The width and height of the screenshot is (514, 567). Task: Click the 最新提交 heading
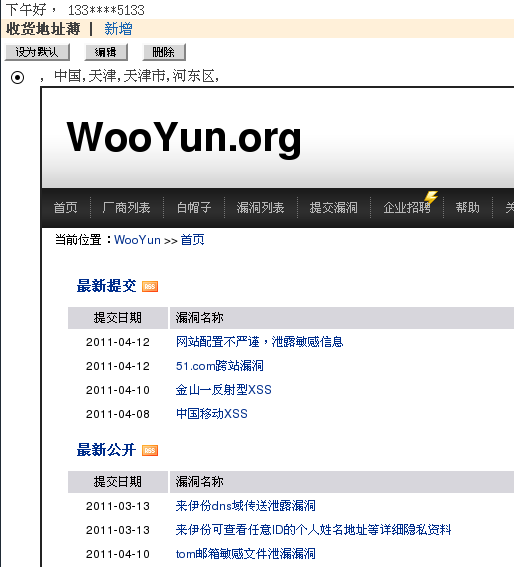106,286
